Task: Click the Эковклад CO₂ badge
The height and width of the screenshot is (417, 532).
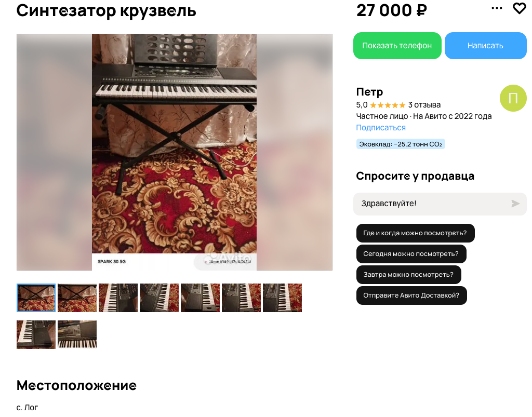Action: click(x=401, y=144)
